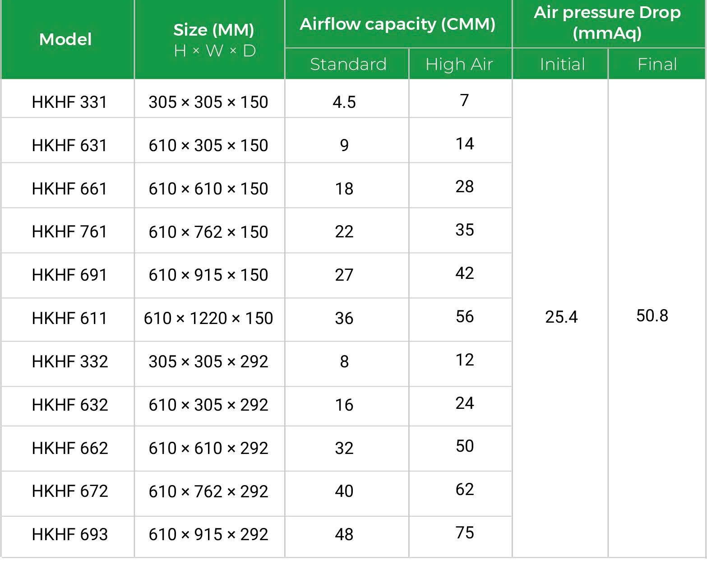The width and height of the screenshot is (707, 588).
Task: Click the 610 × 762 × 292 size cell
Action: (x=208, y=491)
